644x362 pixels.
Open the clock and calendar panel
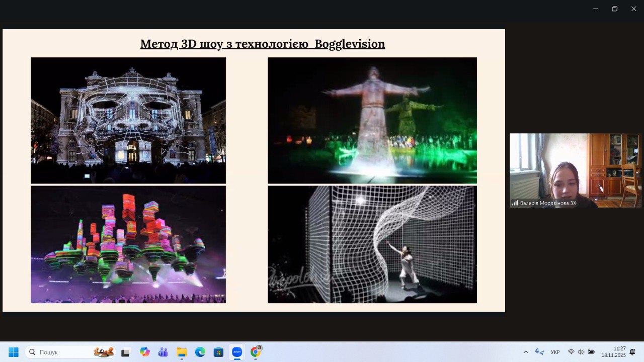click(613, 352)
